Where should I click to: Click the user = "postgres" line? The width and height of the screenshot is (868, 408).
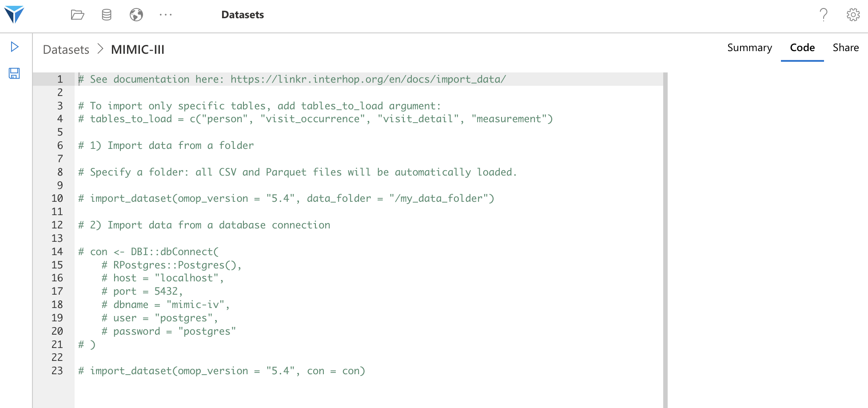tap(160, 318)
